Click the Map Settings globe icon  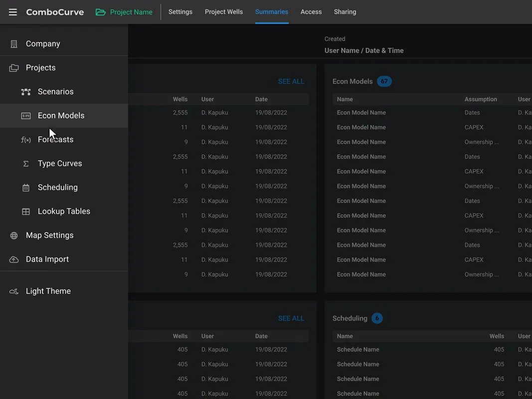click(14, 235)
